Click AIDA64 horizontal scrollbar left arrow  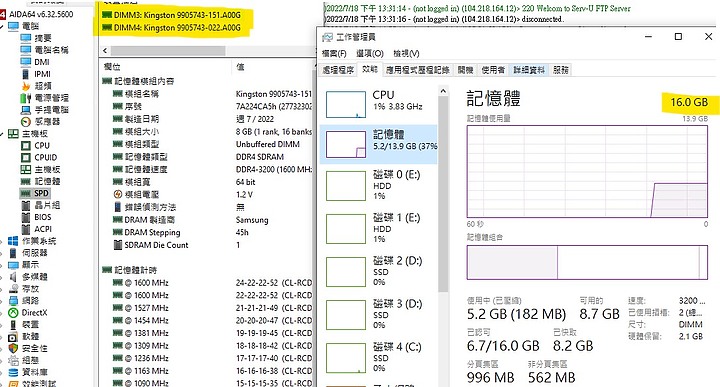point(105,50)
